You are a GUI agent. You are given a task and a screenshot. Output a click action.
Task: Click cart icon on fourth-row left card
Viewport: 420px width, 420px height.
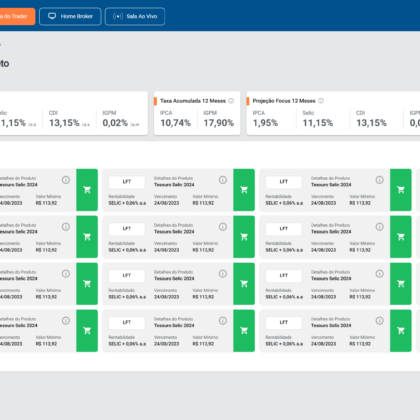(x=87, y=331)
